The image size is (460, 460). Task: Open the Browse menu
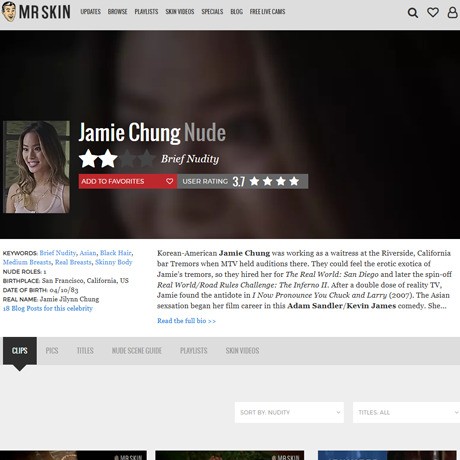(x=117, y=12)
